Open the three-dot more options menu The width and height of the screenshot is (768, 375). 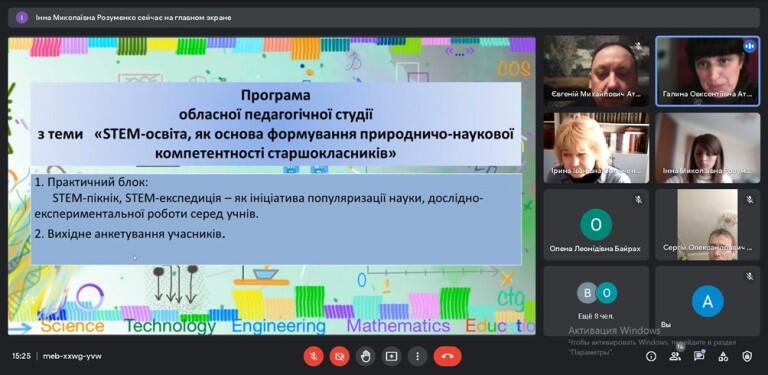point(417,356)
